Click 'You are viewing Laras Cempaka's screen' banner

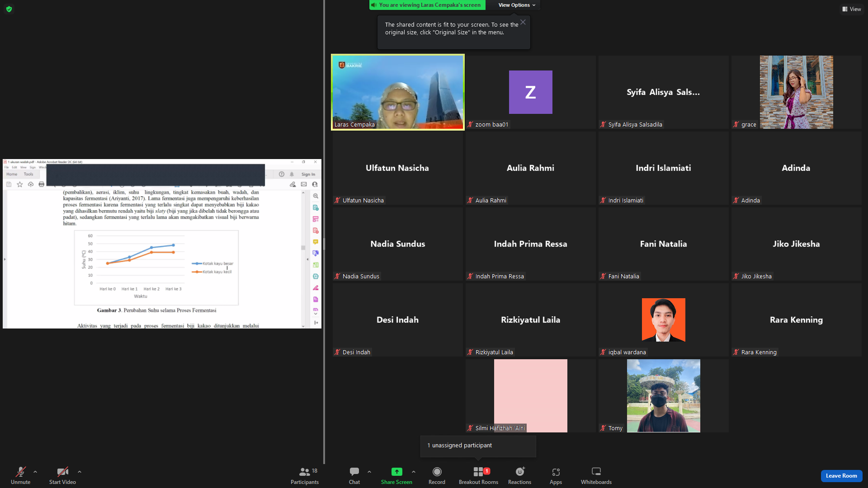click(428, 5)
